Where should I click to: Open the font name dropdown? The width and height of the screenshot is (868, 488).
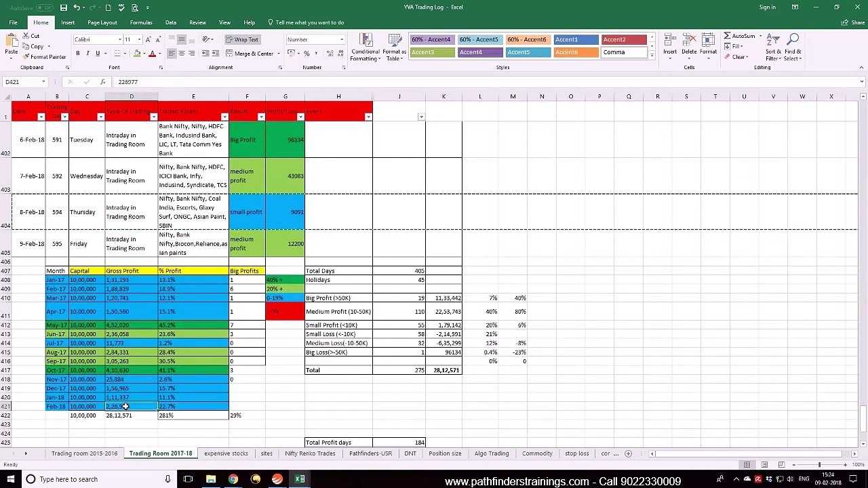click(x=119, y=39)
